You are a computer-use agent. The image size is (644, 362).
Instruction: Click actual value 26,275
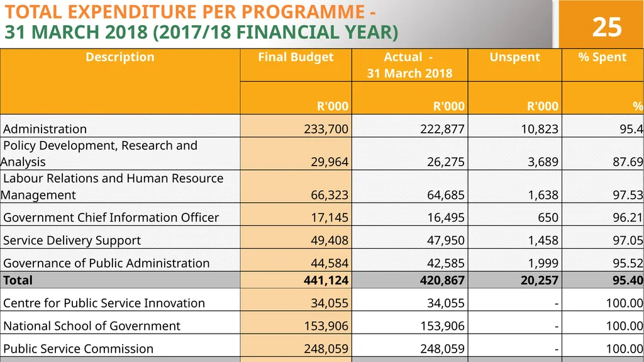pos(446,162)
